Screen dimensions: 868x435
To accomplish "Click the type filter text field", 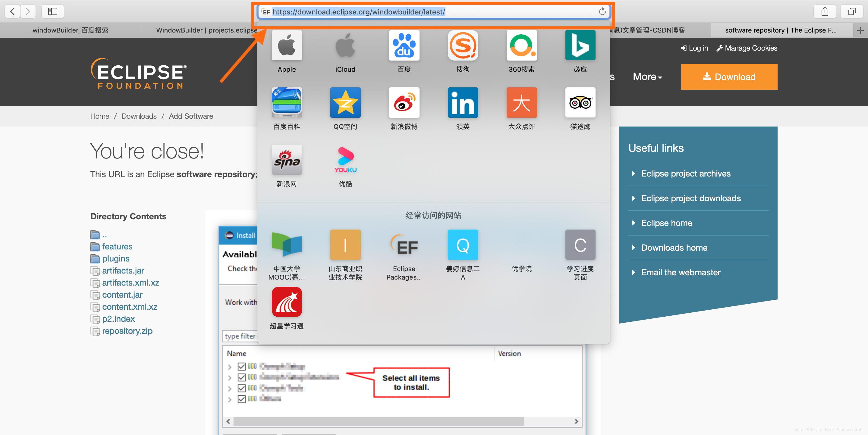I will [x=240, y=336].
